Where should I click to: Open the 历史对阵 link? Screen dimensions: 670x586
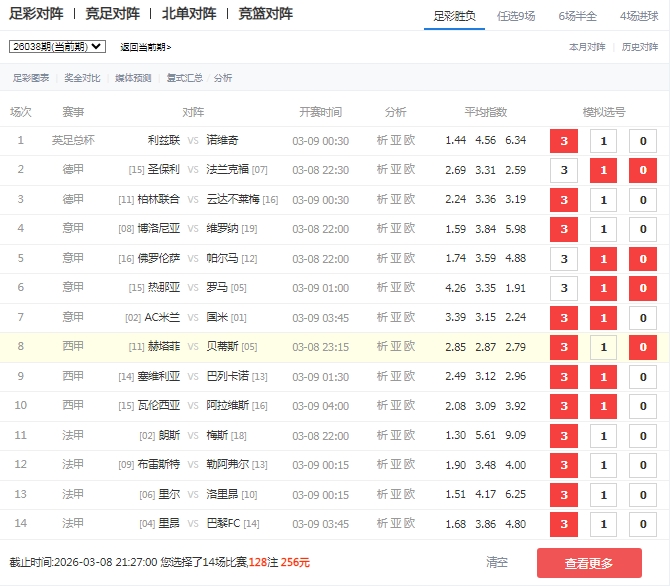pos(640,47)
